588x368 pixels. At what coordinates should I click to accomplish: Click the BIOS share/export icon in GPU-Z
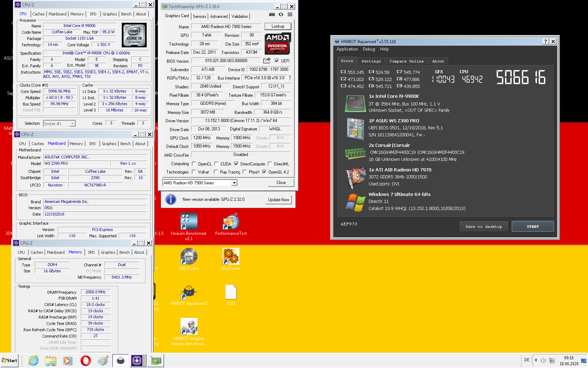267,61
